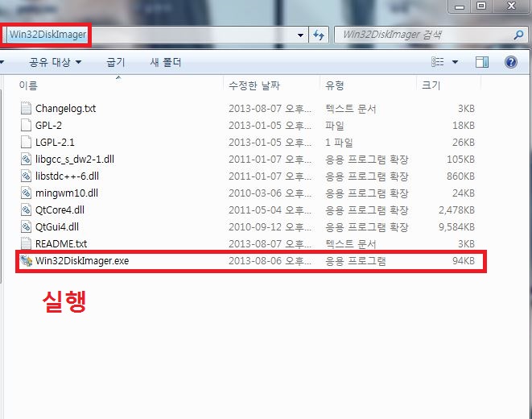Sort by the 수정한 날짜 column header

[x=254, y=85]
